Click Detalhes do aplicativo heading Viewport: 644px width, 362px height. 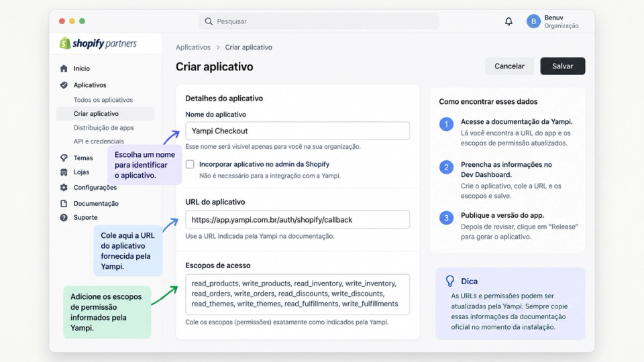(224, 98)
